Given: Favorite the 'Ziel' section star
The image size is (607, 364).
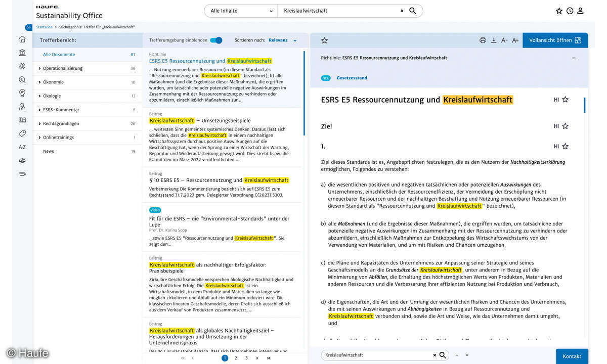Looking at the screenshot, I should (x=566, y=126).
